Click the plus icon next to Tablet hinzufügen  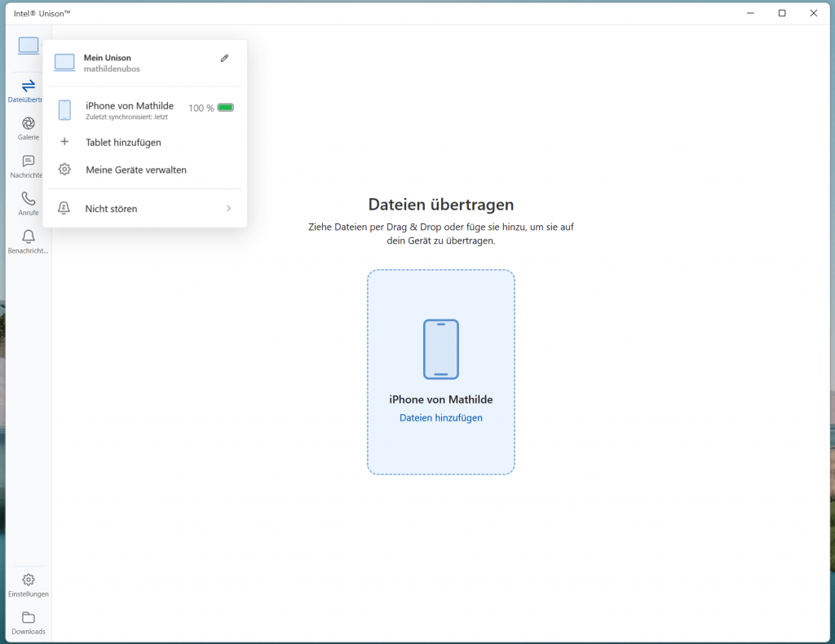point(64,142)
